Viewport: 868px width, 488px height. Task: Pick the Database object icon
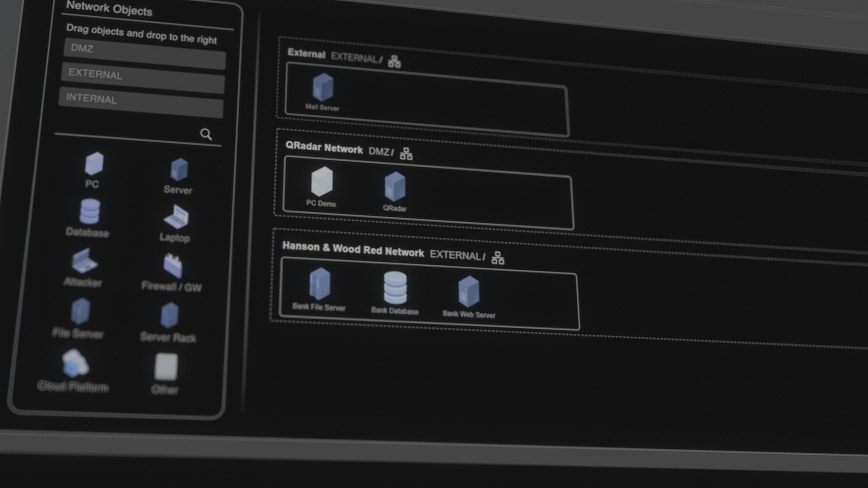(90, 211)
